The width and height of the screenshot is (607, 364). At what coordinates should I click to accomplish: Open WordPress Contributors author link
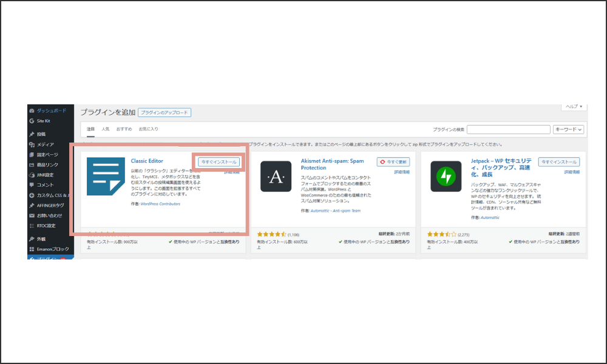click(160, 204)
